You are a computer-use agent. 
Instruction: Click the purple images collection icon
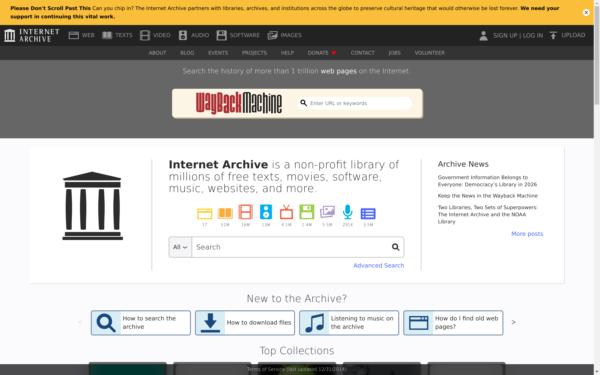click(x=327, y=212)
